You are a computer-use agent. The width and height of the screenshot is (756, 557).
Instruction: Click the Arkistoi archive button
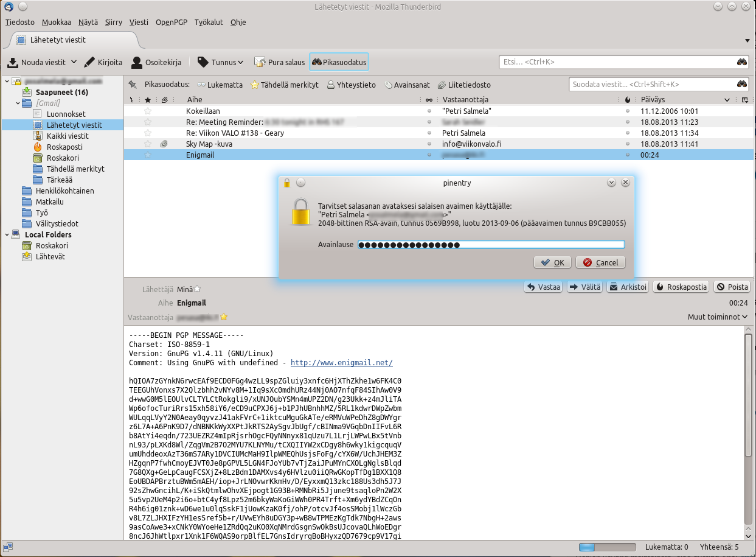(628, 287)
